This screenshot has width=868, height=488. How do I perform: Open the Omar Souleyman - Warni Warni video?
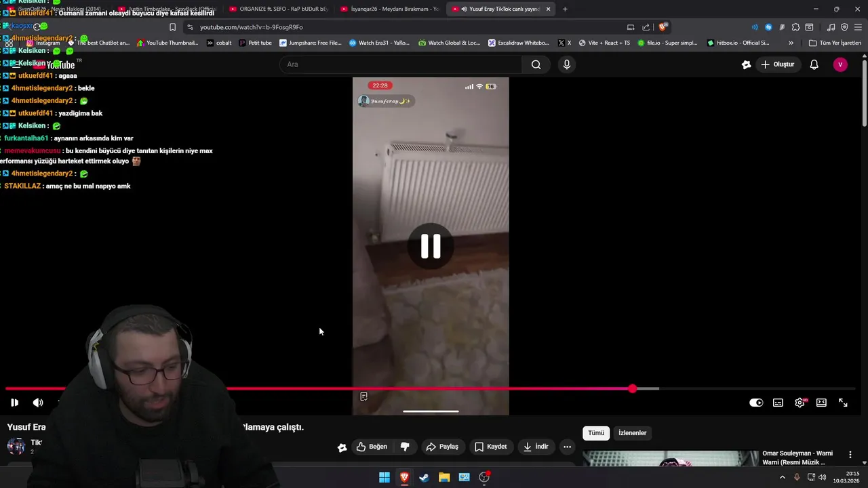click(x=797, y=457)
